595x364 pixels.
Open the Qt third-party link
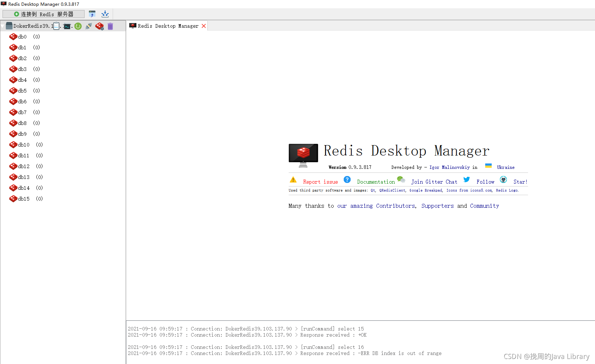[373, 190]
